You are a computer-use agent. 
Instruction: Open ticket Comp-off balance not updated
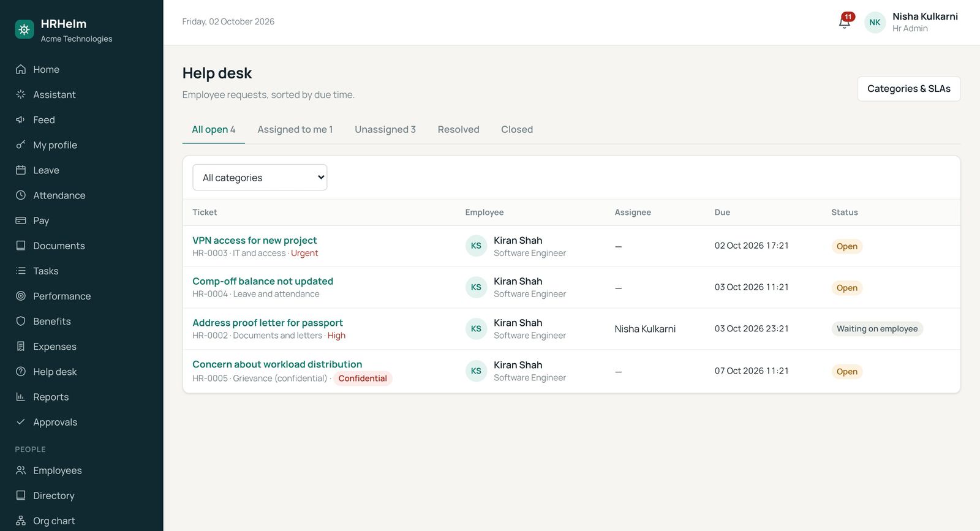coord(263,281)
